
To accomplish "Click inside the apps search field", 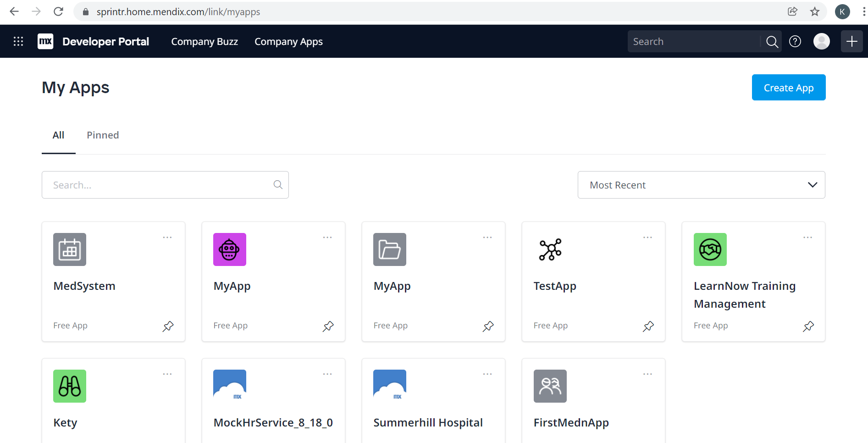I will (x=156, y=185).
